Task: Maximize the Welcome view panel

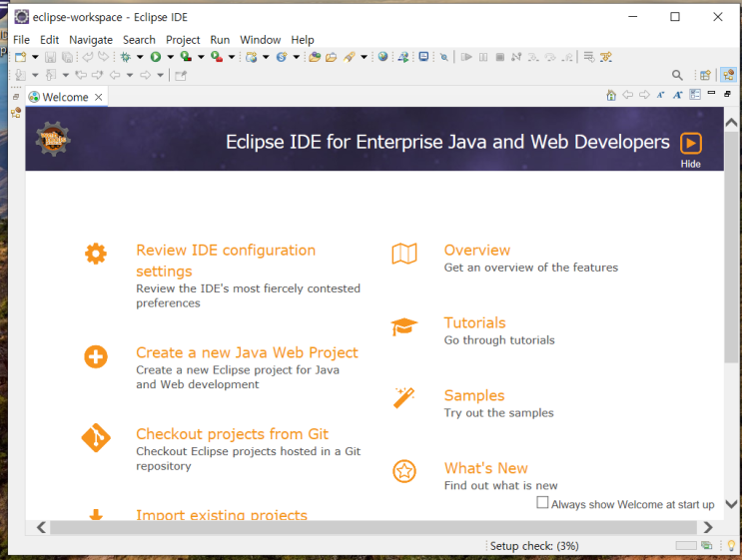Action: point(728,94)
